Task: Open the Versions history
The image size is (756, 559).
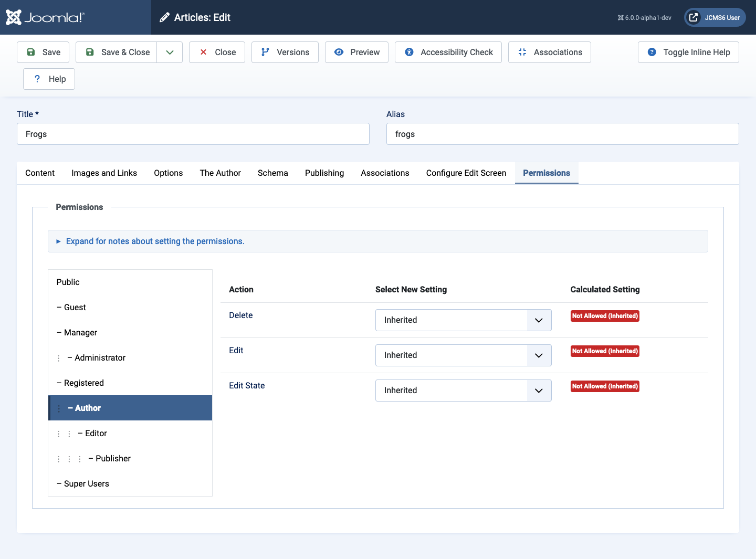Action: pyautogui.click(x=285, y=52)
